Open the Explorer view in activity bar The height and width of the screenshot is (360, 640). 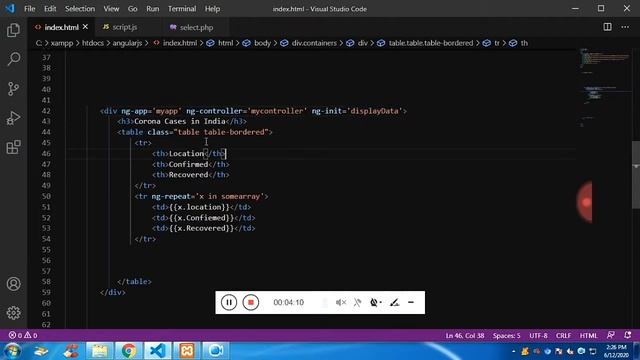tap(13, 30)
